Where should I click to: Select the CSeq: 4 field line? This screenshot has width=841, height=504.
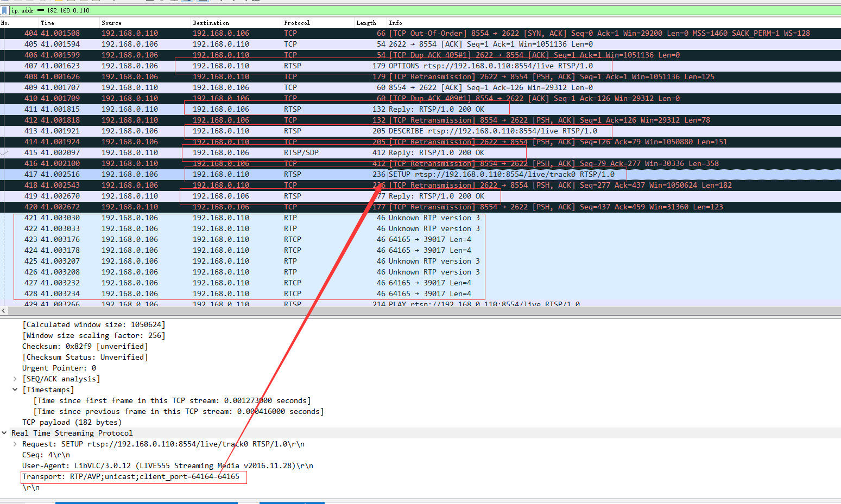coord(46,455)
